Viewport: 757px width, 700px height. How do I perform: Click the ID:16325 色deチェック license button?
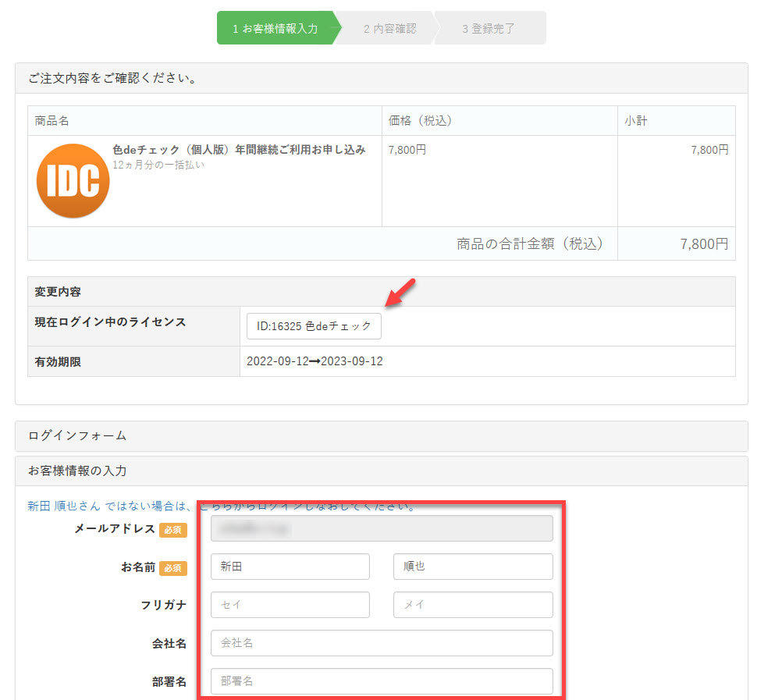314,326
